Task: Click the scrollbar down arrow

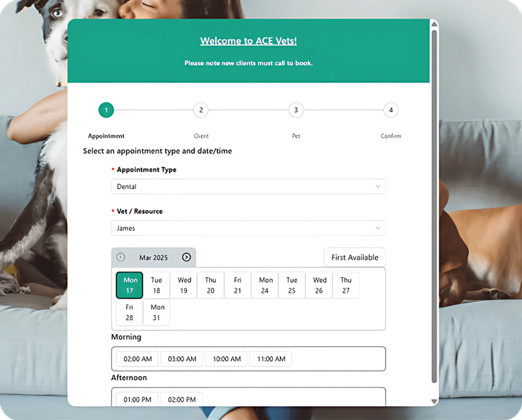Action: tap(434, 401)
